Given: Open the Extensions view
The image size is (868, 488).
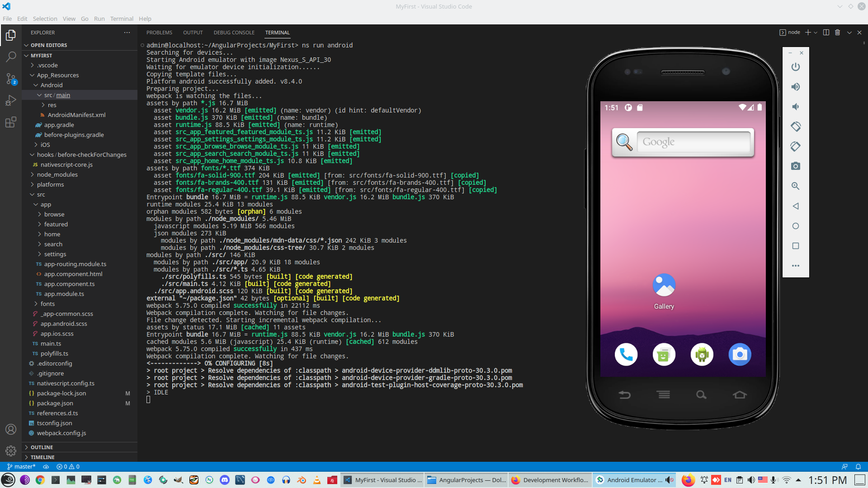Looking at the screenshot, I should coord(11,122).
